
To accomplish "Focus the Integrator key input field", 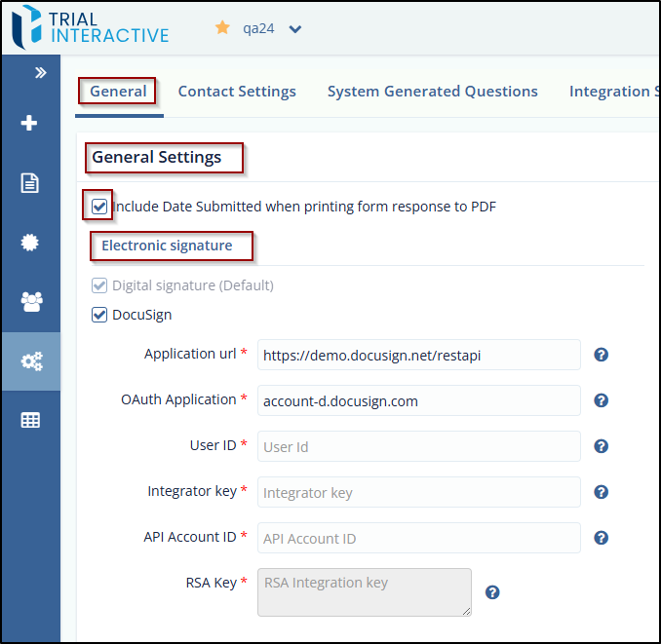I will pos(418,492).
